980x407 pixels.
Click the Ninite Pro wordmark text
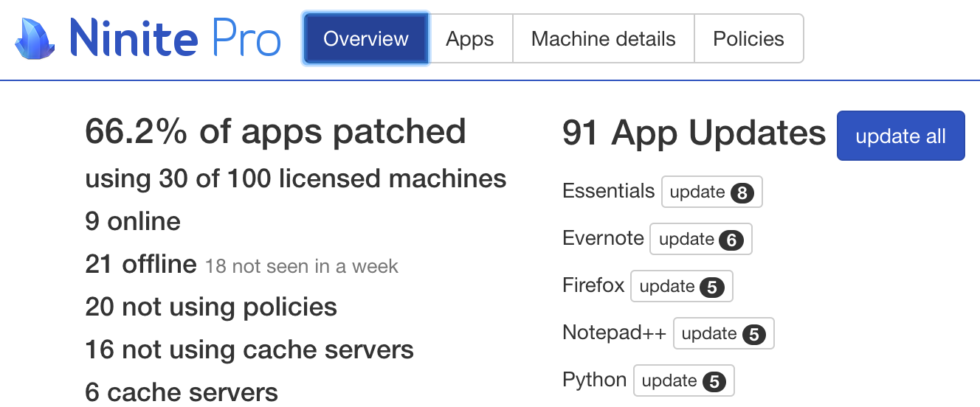click(x=175, y=38)
